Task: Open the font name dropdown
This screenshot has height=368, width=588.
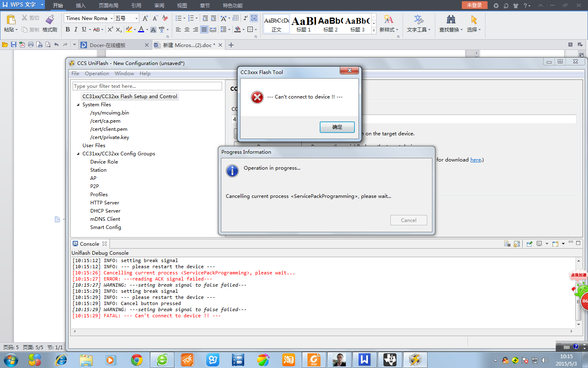Action: (111, 18)
